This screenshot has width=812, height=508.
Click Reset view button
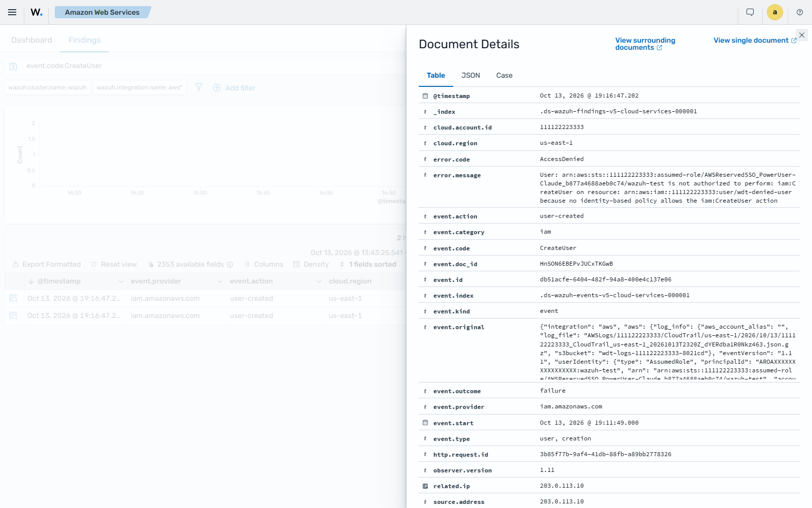click(x=114, y=265)
